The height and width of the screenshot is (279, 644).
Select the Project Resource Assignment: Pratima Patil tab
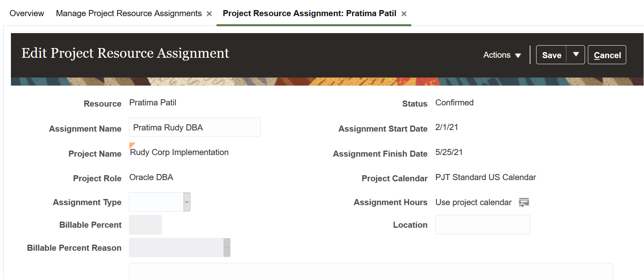click(x=309, y=13)
